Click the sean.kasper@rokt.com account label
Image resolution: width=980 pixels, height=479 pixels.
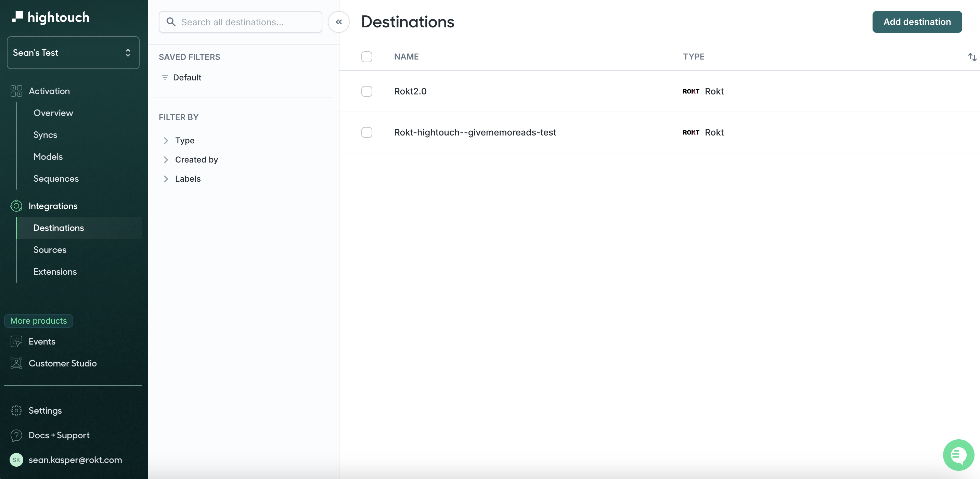pos(75,460)
